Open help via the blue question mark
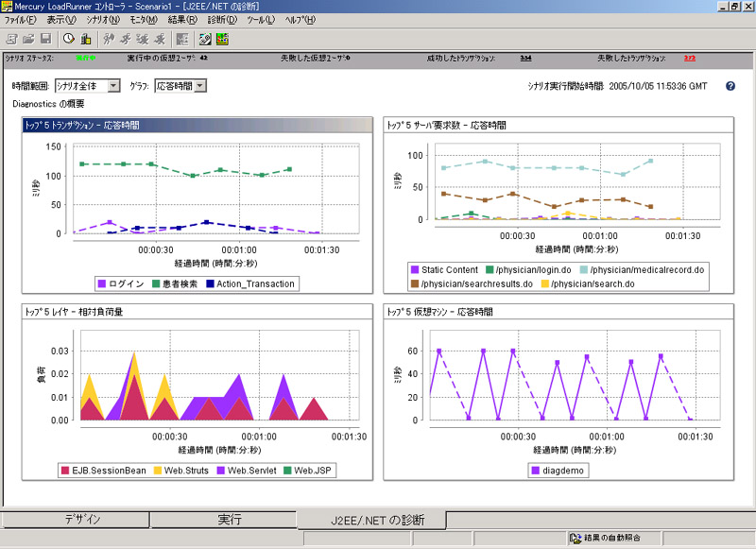The image size is (756, 549). point(730,86)
